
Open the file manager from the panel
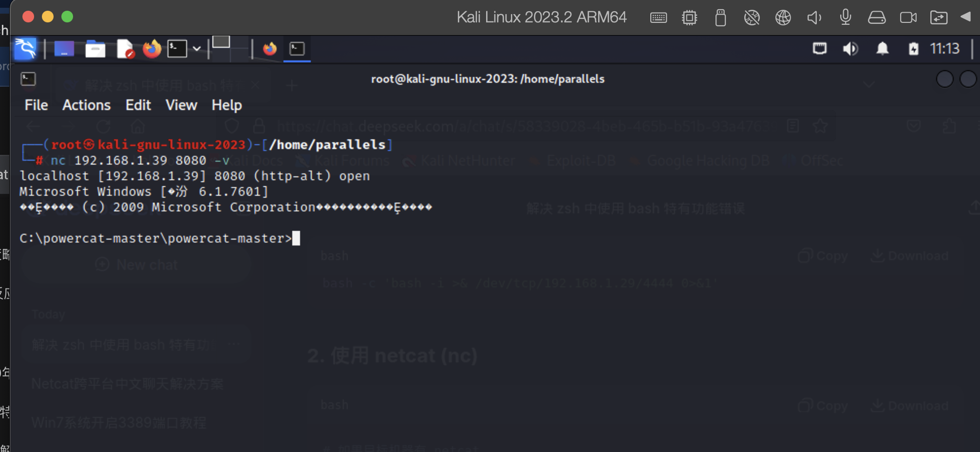point(95,49)
